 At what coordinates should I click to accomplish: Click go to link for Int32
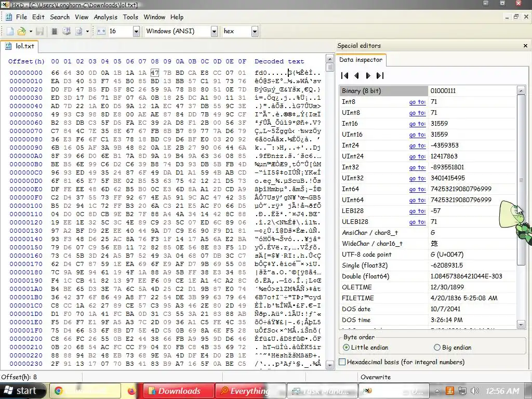(x=417, y=167)
